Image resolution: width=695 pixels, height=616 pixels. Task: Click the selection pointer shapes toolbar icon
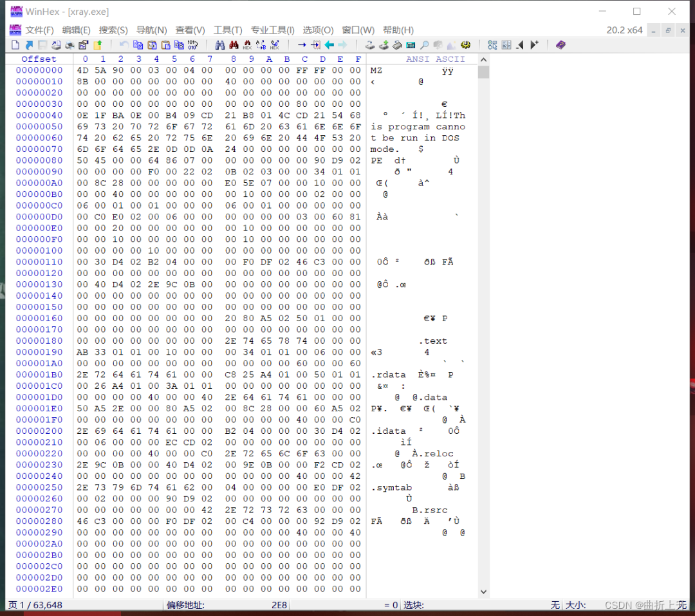[492, 45]
